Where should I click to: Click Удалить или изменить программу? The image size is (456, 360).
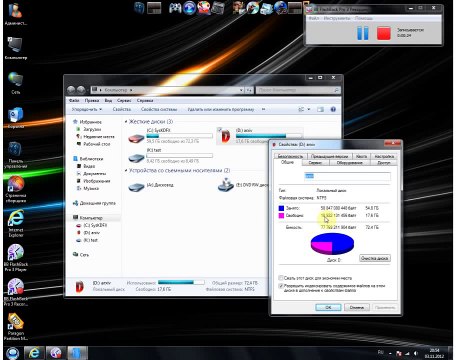coord(221,109)
